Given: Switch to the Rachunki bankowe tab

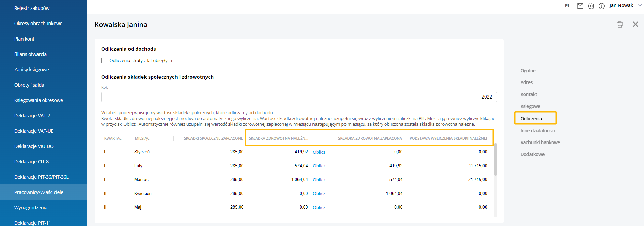Looking at the screenshot, I should [x=540, y=142].
